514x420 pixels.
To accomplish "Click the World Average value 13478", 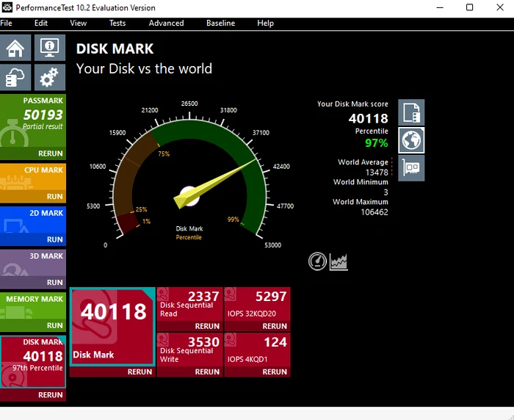I will [377, 173].
